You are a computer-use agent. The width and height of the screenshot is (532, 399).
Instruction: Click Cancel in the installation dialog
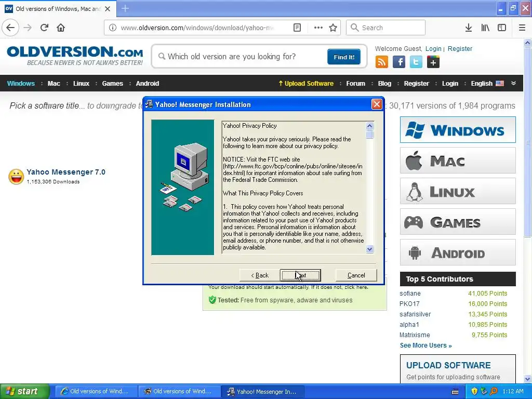coord(356,275)
